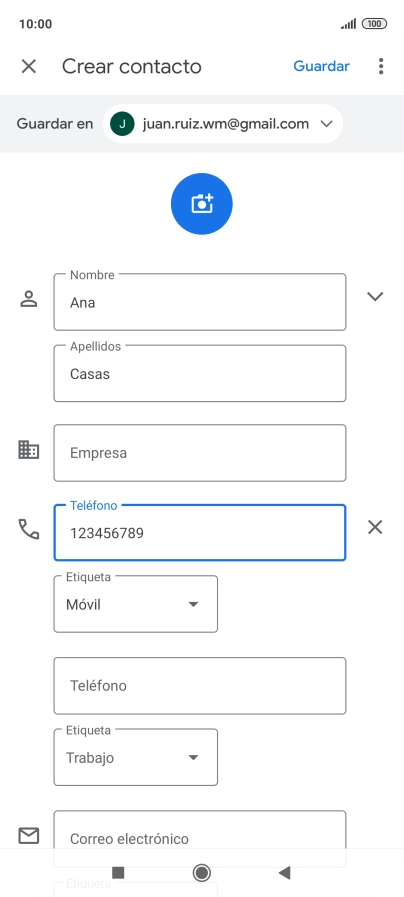Screen dimensions: 404x897
Task: Tap the phone handset icon
Action: pyautogui.click(x=29, y=529)
